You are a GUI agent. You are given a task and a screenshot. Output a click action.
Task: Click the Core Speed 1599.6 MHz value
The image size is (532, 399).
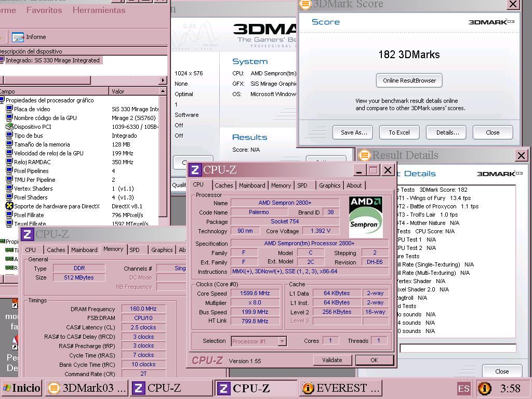(x=255, y=293)
